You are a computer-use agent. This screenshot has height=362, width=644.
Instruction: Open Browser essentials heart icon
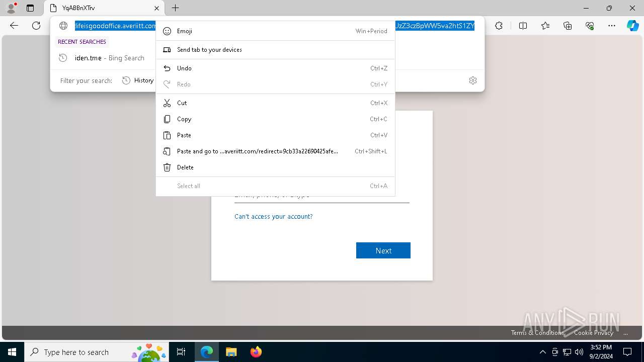pos(590,26)
